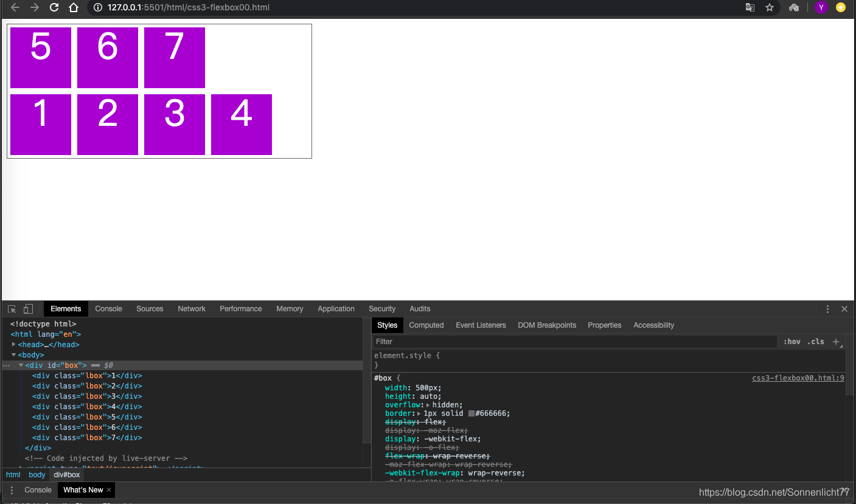Collapse the div id="box" node
The height and width of the screenshot is (504, 856).
click(x=21, y=365)
